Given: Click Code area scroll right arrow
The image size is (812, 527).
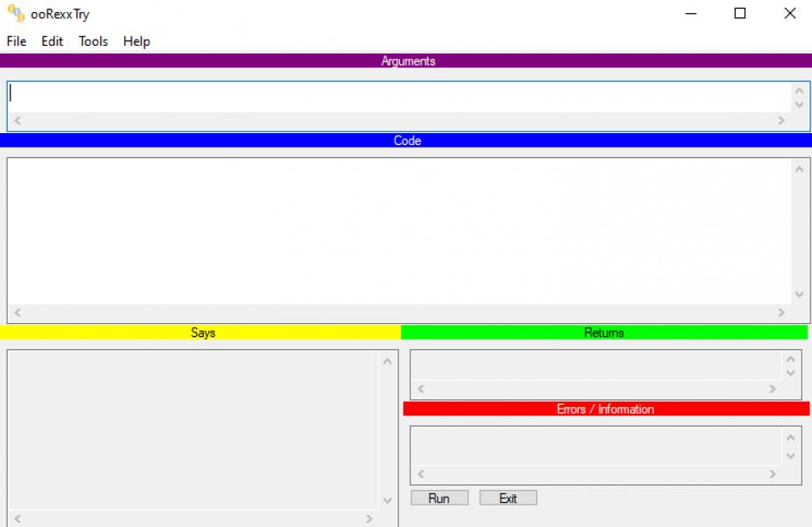Looking at the screenshot, I should 781,313.
